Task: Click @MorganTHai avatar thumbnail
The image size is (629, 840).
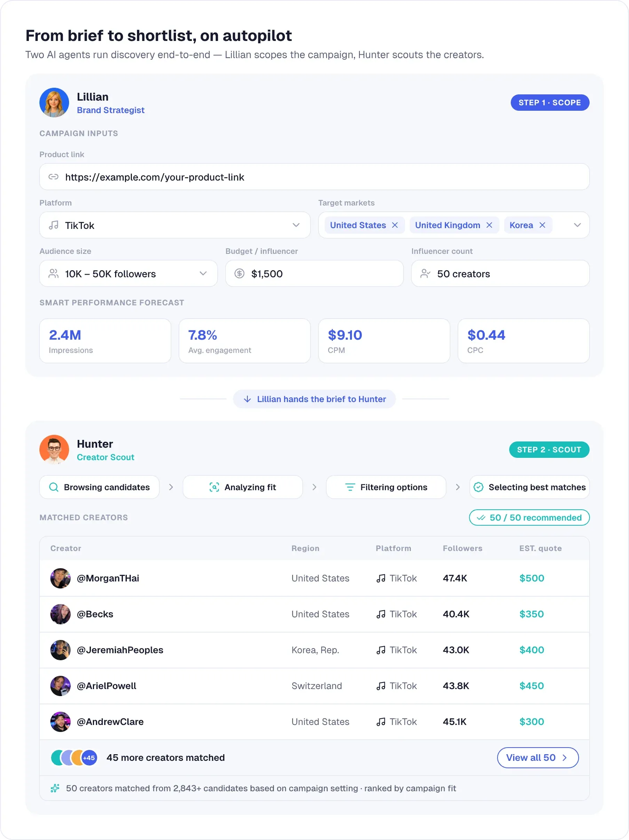Action: coord(60,578)
